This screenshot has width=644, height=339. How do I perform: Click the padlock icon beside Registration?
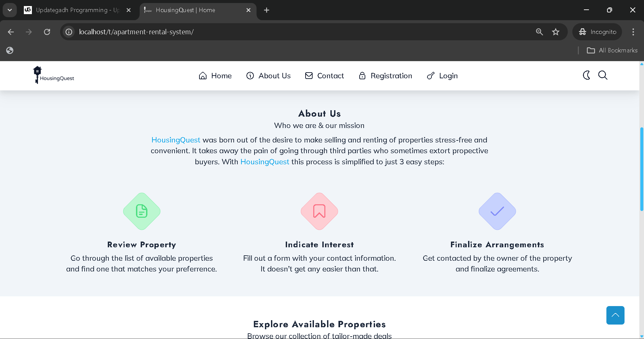[x=362, y=76]
